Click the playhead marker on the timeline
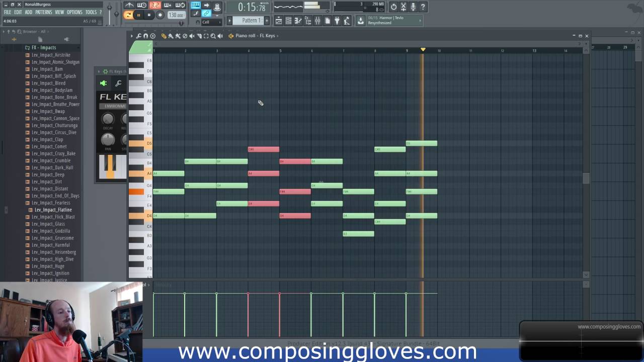The image size is (644, 362). pos(423,49)
